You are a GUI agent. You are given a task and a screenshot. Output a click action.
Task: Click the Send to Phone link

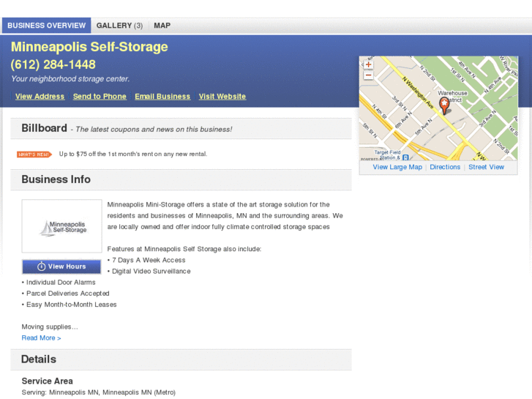pos(100,97)
